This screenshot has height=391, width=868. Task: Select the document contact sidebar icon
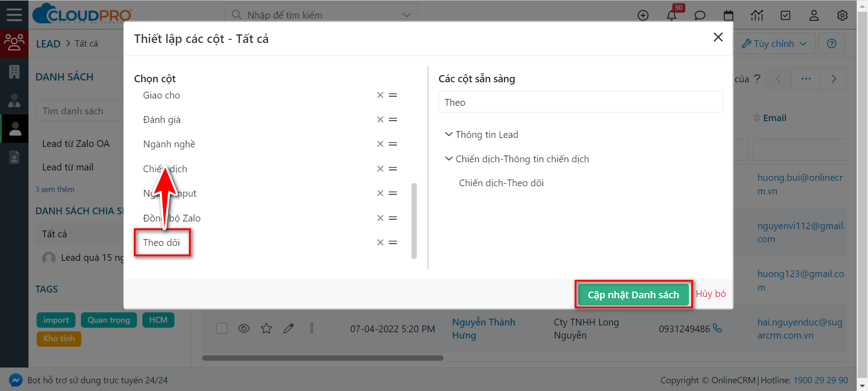tap(14, 157)
